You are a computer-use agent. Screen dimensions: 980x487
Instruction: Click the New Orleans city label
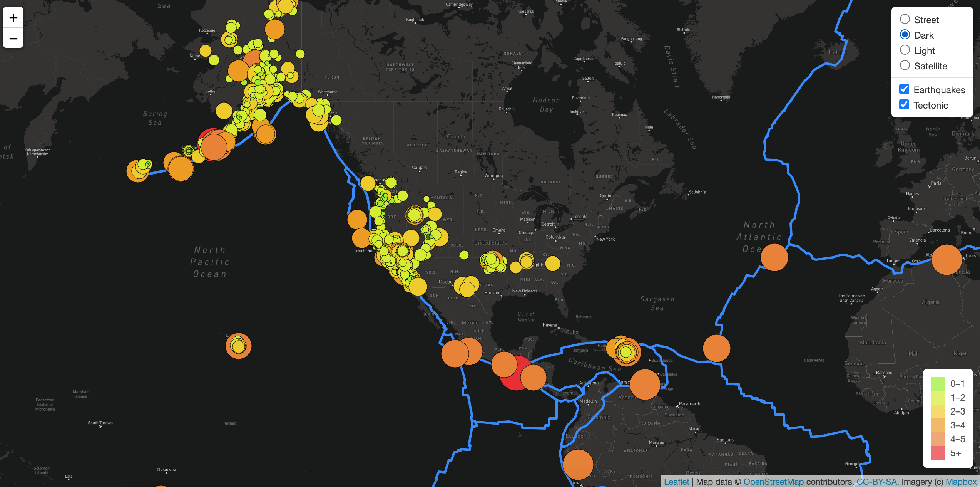[525, 291]
